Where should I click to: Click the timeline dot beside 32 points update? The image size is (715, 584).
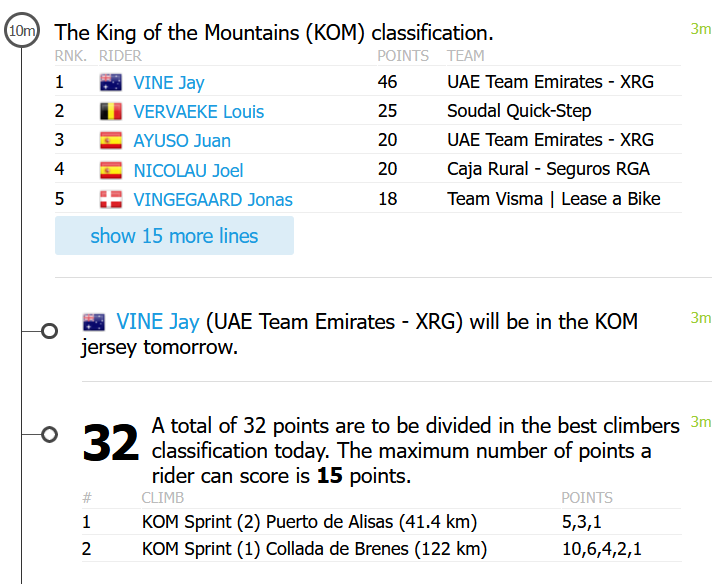click(48, 434)
